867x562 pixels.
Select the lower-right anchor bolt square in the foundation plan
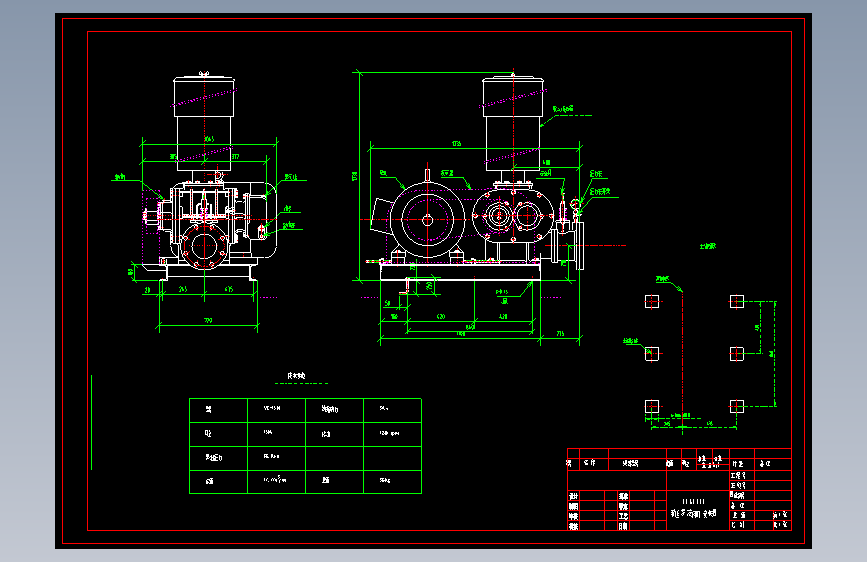pyautogui.click(x=737, y=407)
